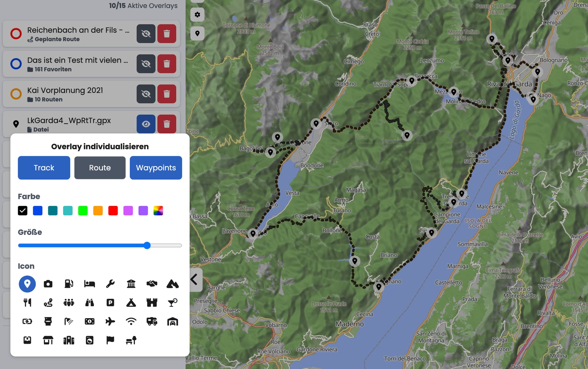Click the Reichenbach an der Fils overlay title
The width and height of the screenshot is (588, 369).
click(x=78, y=30)
